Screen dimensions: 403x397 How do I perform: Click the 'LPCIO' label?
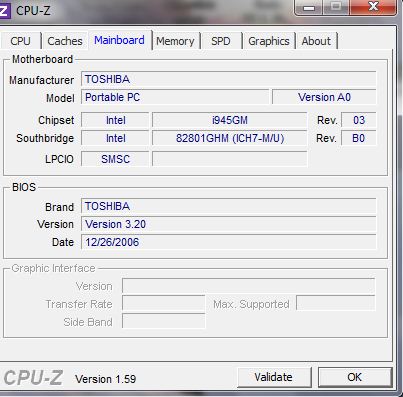tap(59, 159)
